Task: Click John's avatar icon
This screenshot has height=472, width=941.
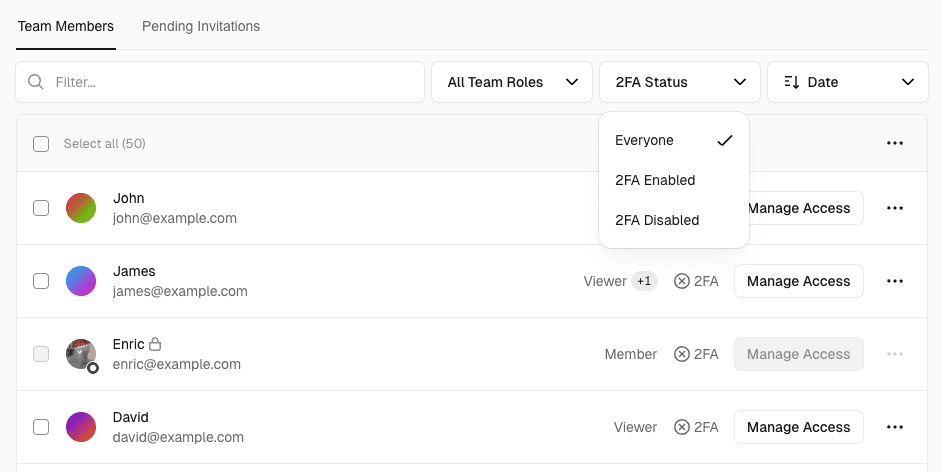Action: (x=81, y=208)
